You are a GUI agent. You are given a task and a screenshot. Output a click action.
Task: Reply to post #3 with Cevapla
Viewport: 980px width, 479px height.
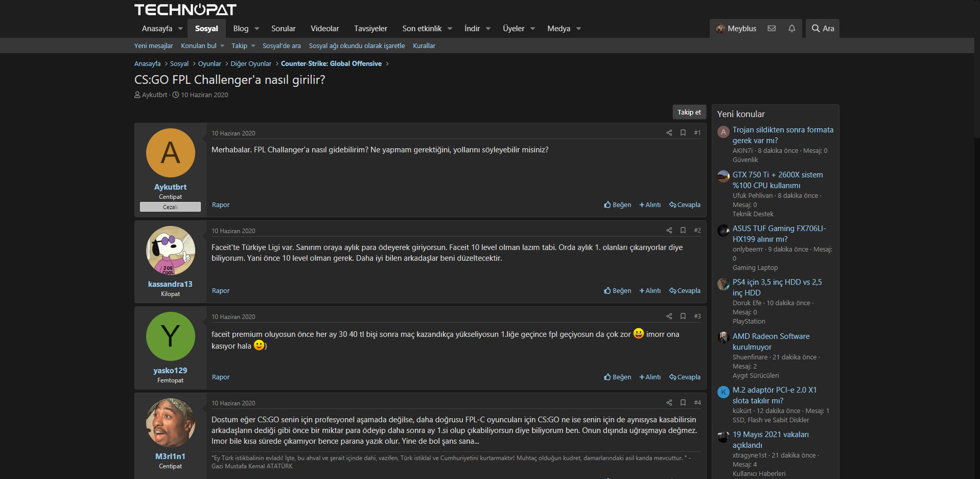[x=685, y=377]
